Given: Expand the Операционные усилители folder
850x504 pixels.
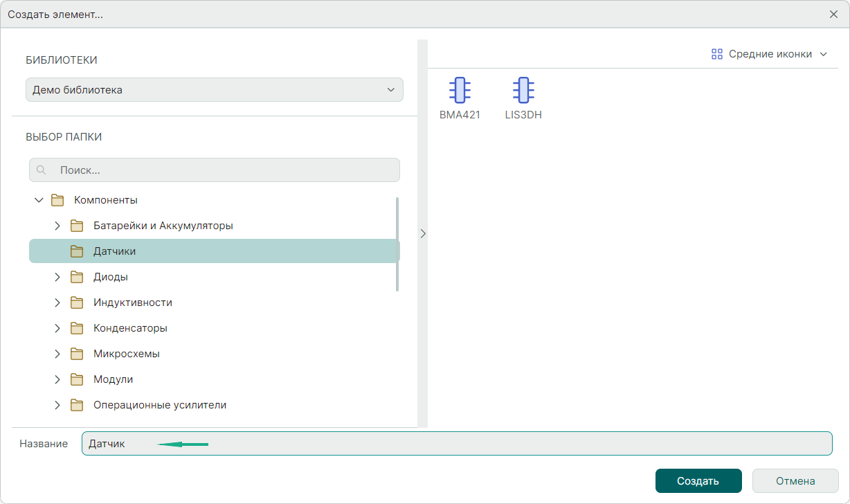Looking at the screenshot, I should point(58,405).
